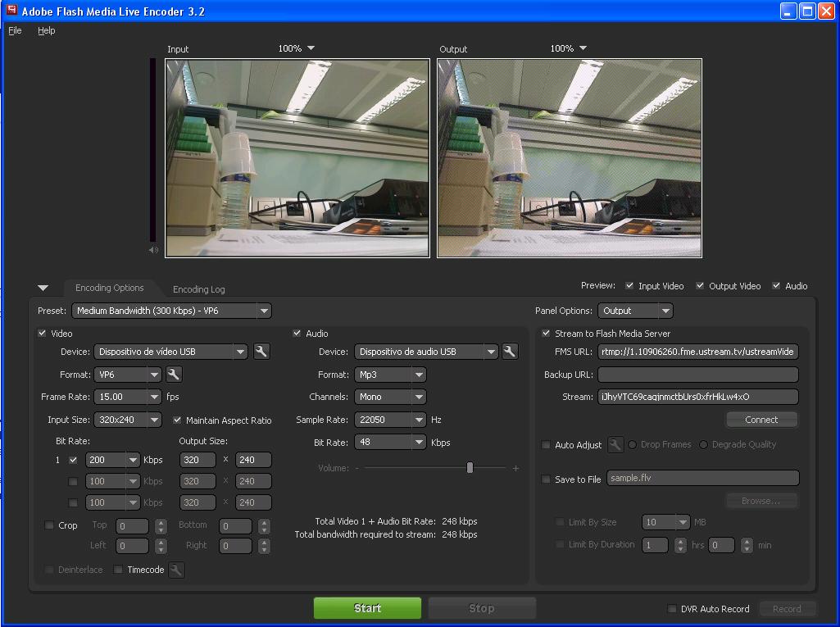The image size is (840, 627).
Task: Toggle Stream to Flash Media Server
Action: 546,333
